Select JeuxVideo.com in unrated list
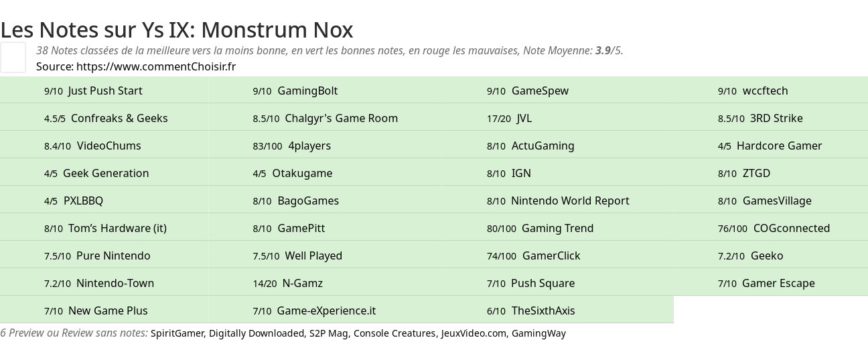Image resolution: width=868 pixels, height=340 pixels. [474, 333]
